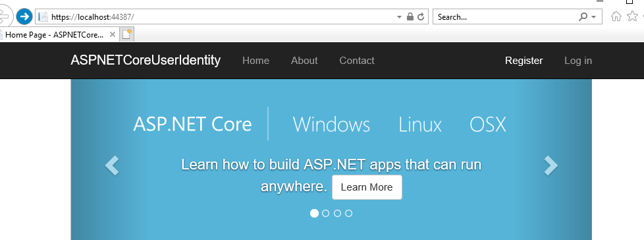The height and width of the screenshot is (240, 644).
Task: Open the Log in link
Action: (578, 61)
